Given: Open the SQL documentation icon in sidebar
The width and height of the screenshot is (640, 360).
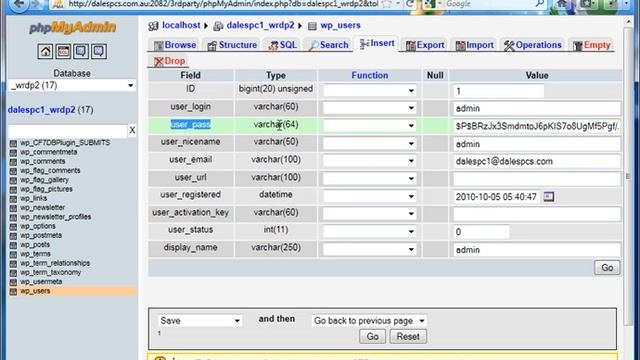Looking at the screenshot, I should tap(99, 51).
